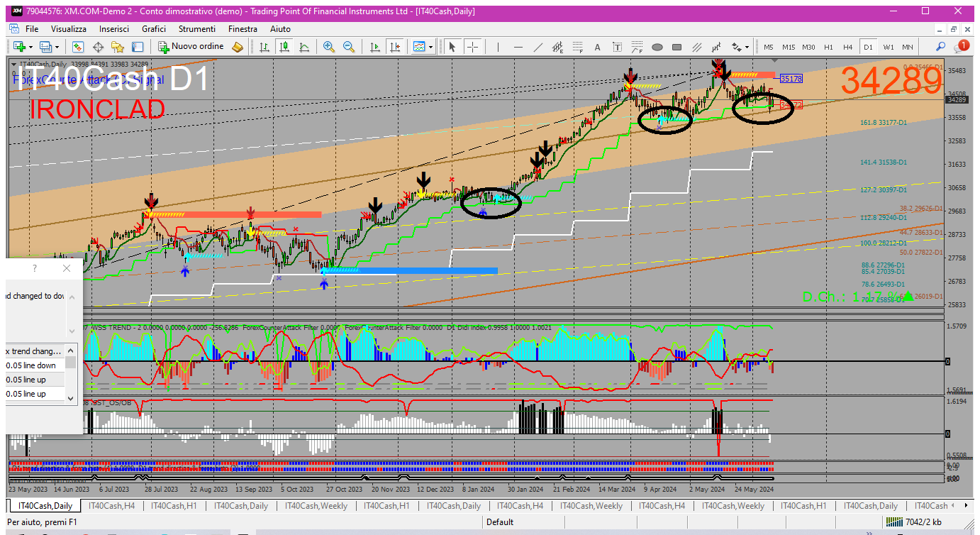
Task: Expand the Profiles dropdown arrow
Action: click(x=57, y=47)
